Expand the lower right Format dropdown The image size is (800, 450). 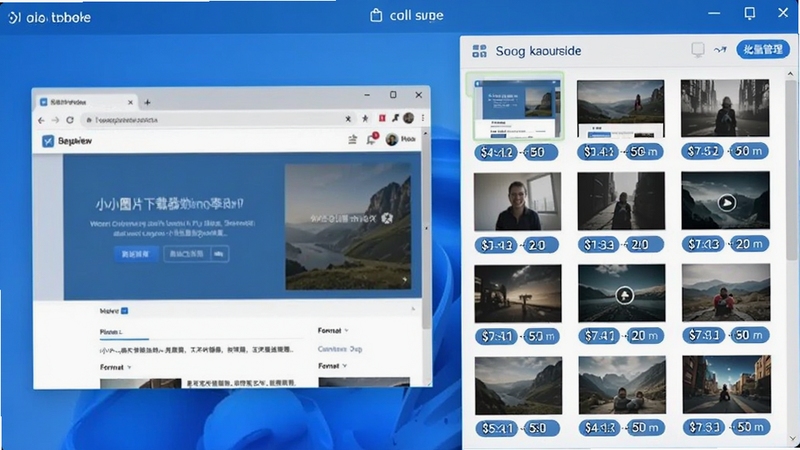click(x=333, y=366)
